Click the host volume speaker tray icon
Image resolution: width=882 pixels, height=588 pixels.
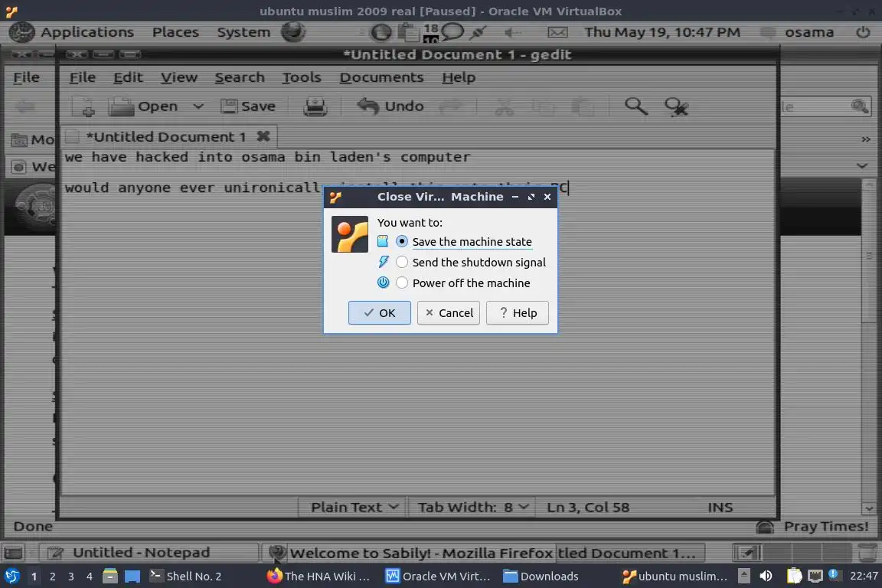(766, 577)
